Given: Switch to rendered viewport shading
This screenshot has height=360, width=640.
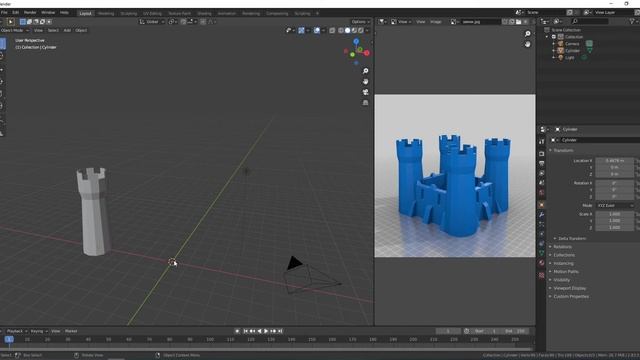Looking at the screenshot, I should (x=360, y=30).
